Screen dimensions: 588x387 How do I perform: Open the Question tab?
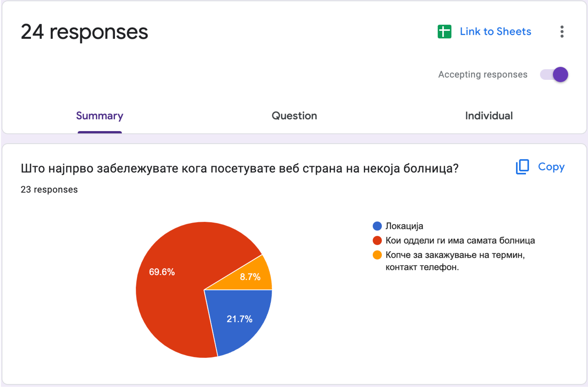click(294, 116)
